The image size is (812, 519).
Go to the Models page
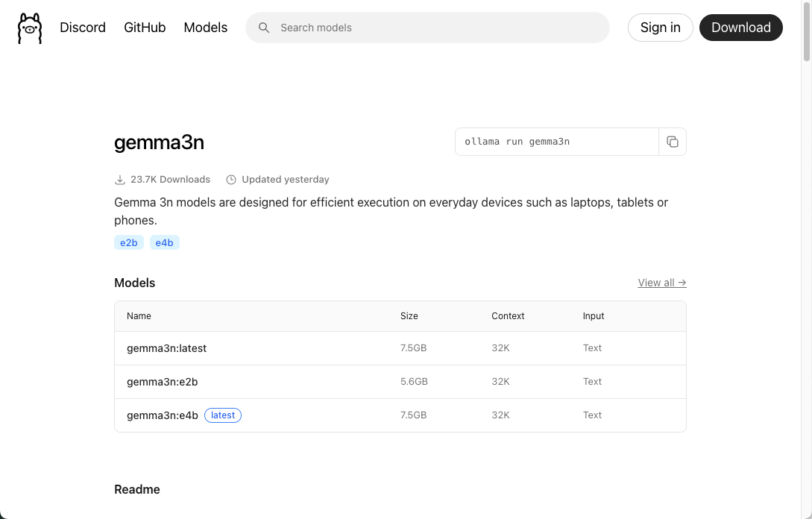coord(205,28)
